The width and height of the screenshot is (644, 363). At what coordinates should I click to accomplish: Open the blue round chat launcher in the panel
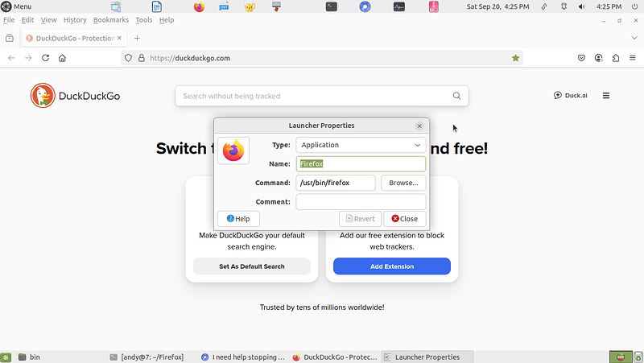click(365, 6)
